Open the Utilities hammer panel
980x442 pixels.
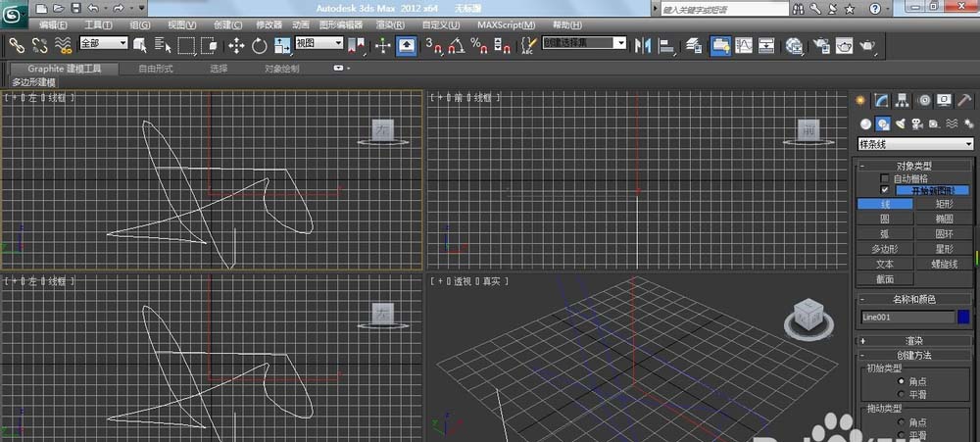pos(964,100)
